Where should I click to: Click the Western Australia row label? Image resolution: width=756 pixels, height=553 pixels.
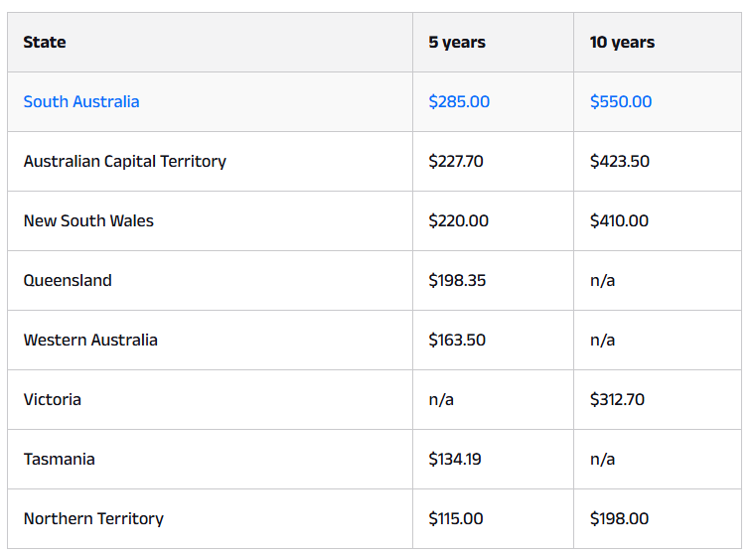click(90, 341)
